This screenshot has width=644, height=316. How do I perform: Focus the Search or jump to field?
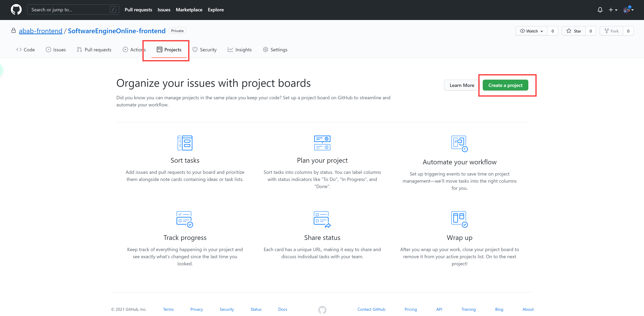pos(70,10)
